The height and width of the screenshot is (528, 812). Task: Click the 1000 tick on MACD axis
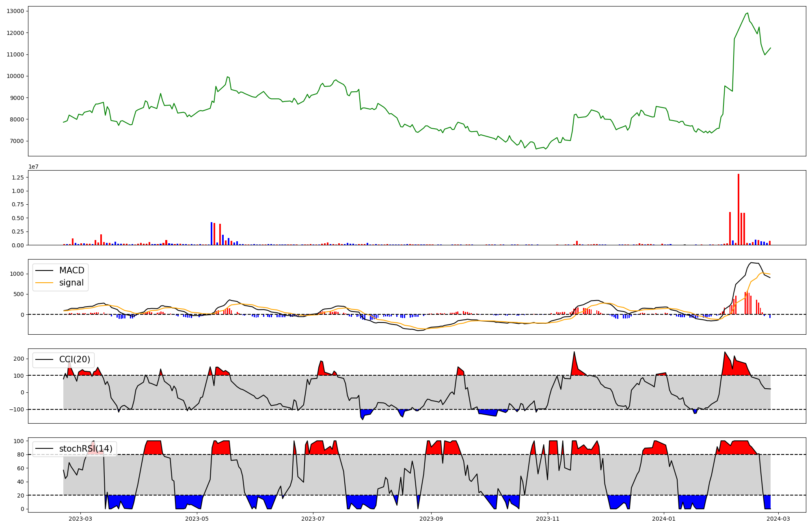click(17, 274)
